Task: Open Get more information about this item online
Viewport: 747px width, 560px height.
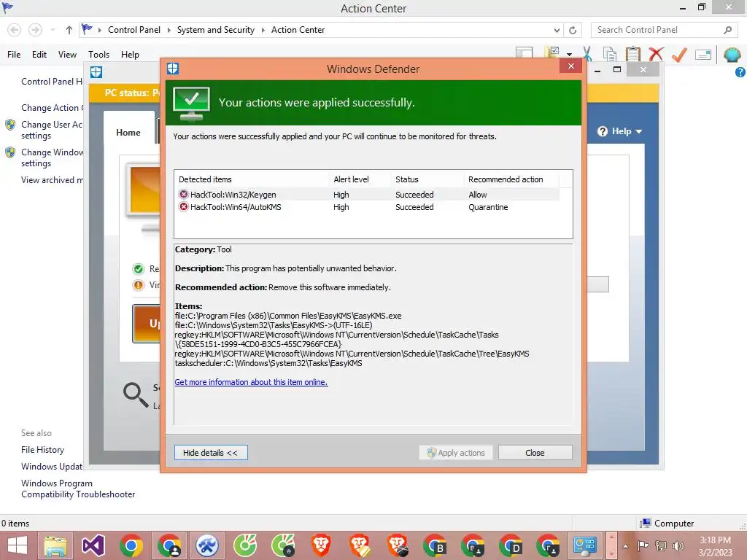Action: [x=251, y=382]
